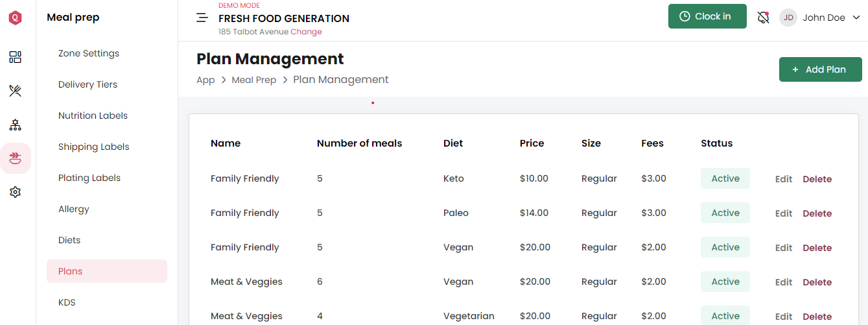
Task: Click the muted notifications bell icon
Action: pos(763,18)
